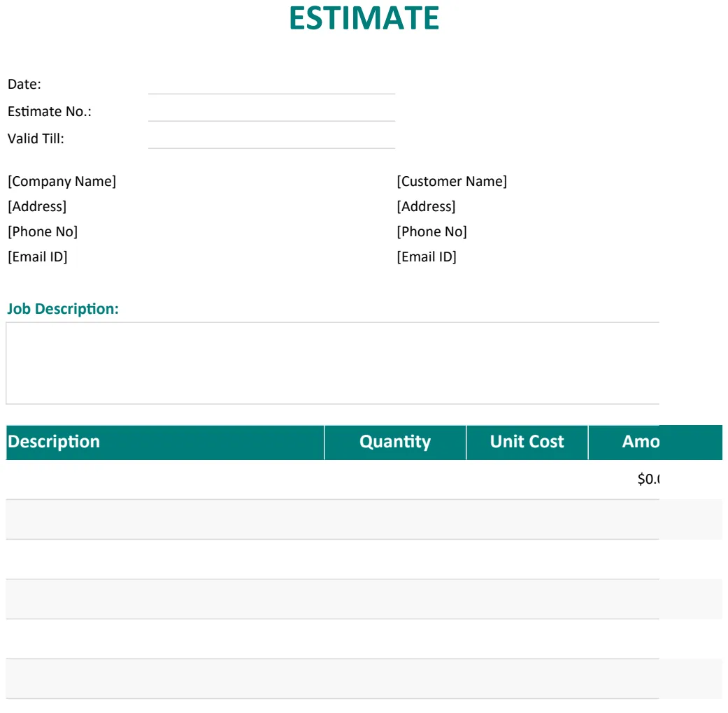This screenshot has width=728, height=713.
Task: Click the customer [Address] placeholder below Customer Name
Action: pos(426,206)
